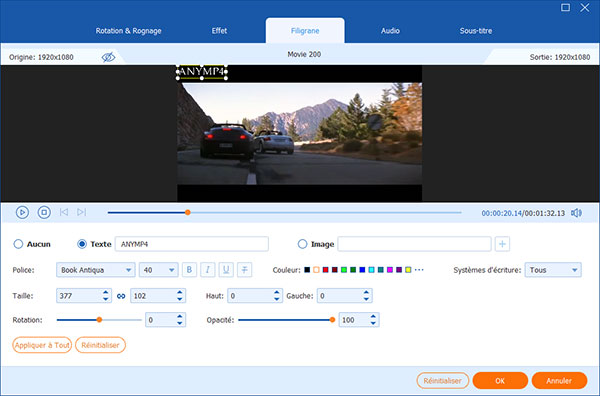Toggle italic watermark text
600x396 pixels.
tap(207, 270)
